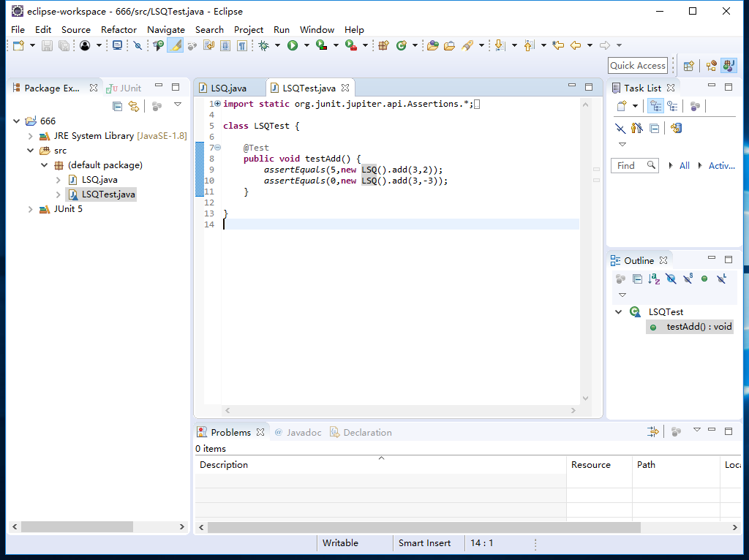The height and width of the screenshot is (560, 749).
Task: Toggle Hide Local Types in Outline
Action: coord(721,279)
